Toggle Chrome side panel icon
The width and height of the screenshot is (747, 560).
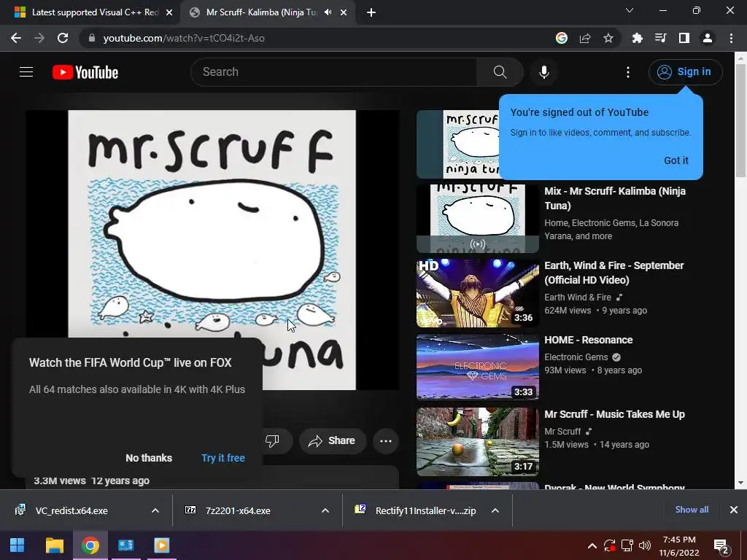pyautogui.click(x=684, y=38)
